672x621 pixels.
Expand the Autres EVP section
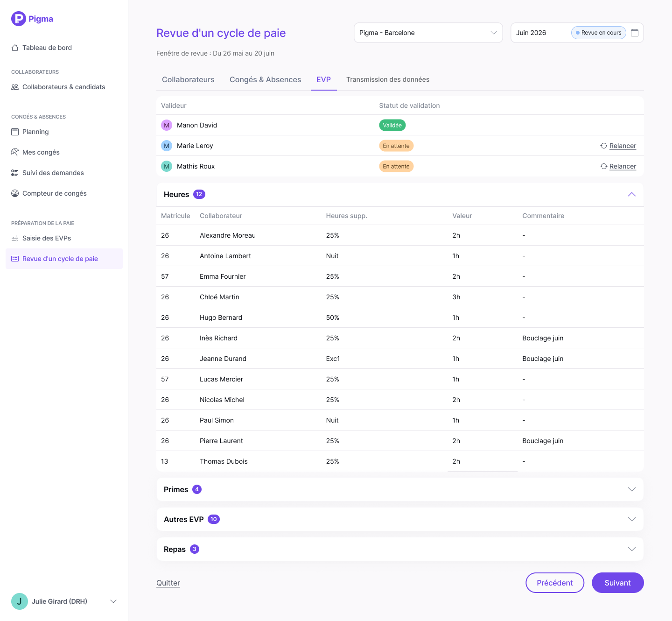[632, 519]
